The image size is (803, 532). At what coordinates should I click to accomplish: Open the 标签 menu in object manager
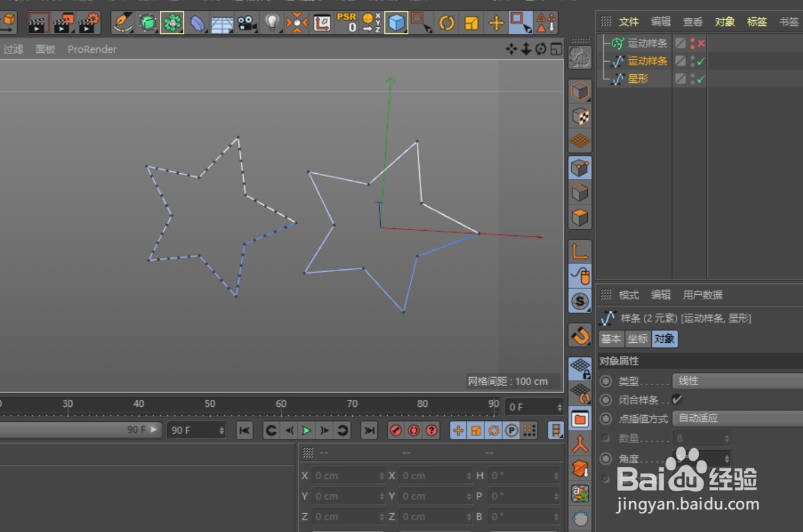[757, 22]
